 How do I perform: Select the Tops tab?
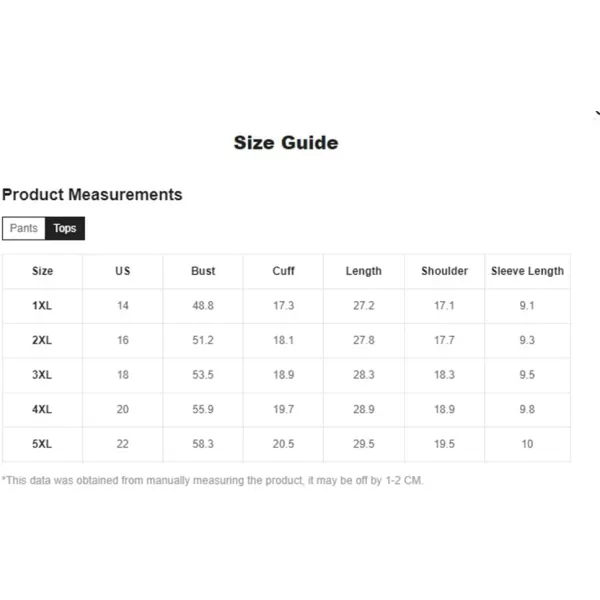pyautogui.click(x=65, y=228)
